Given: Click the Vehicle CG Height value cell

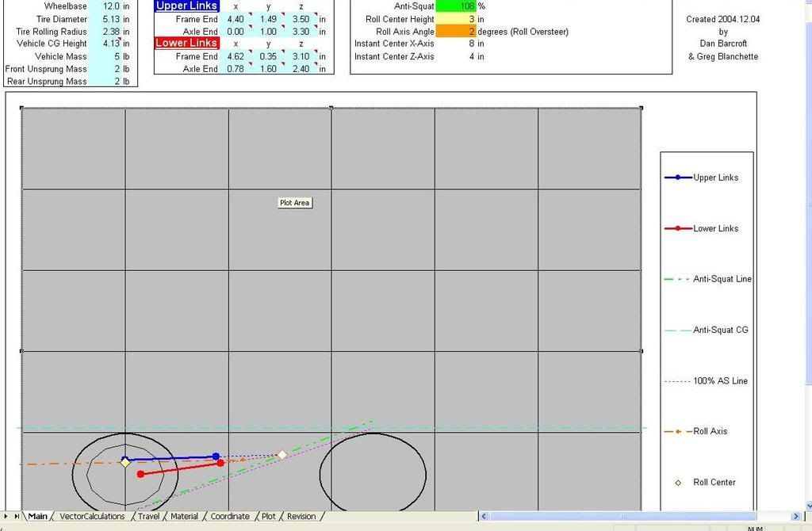Looking at the screenshot, I should [x=109, y=44].
